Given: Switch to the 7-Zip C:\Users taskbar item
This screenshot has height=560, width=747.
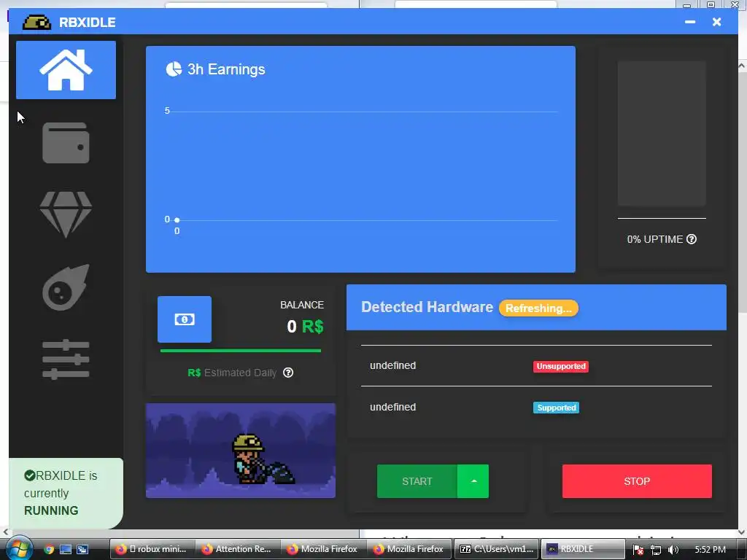Looking at the screenshot, I should (496, 549).
